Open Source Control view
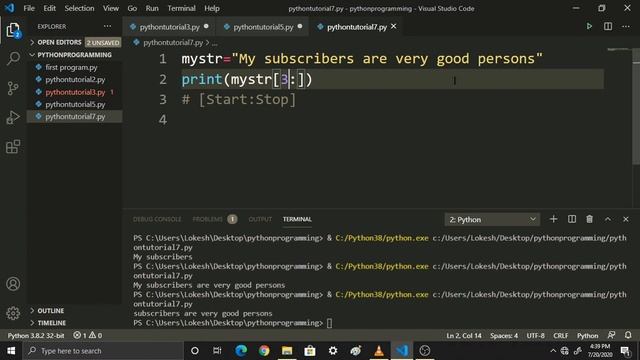The width and height of the screenshot is (640, 360). [13, 88]
